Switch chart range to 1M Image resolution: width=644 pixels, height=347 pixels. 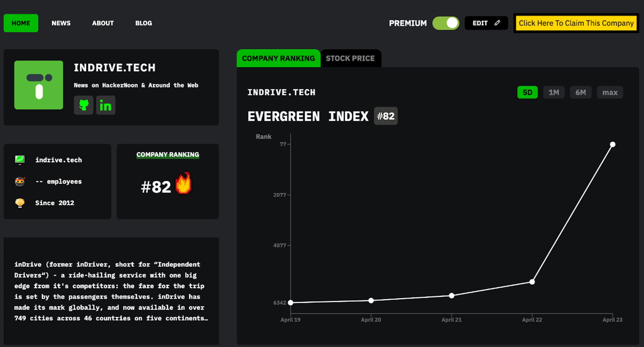click(x=554, y=92)
